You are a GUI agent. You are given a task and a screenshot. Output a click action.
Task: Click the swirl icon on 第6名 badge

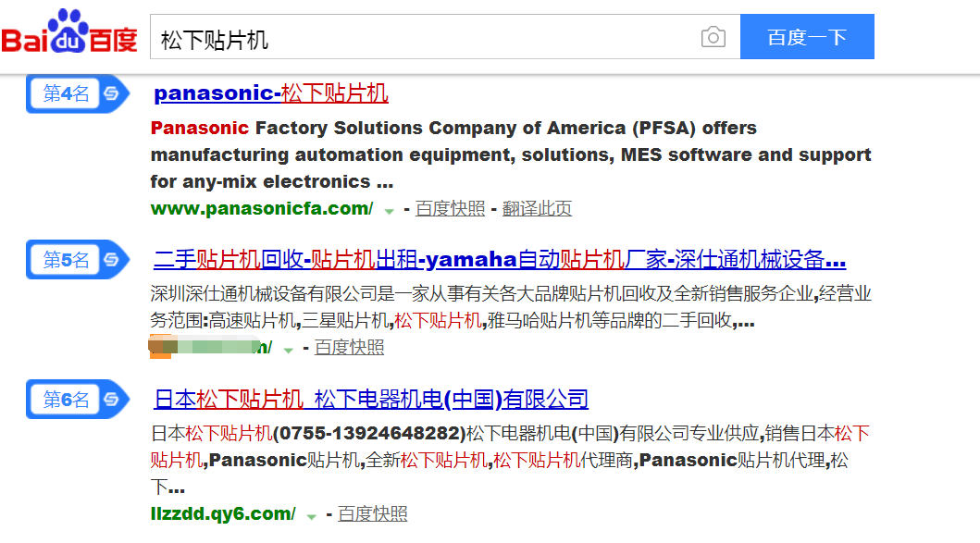(x=111, y=399)
